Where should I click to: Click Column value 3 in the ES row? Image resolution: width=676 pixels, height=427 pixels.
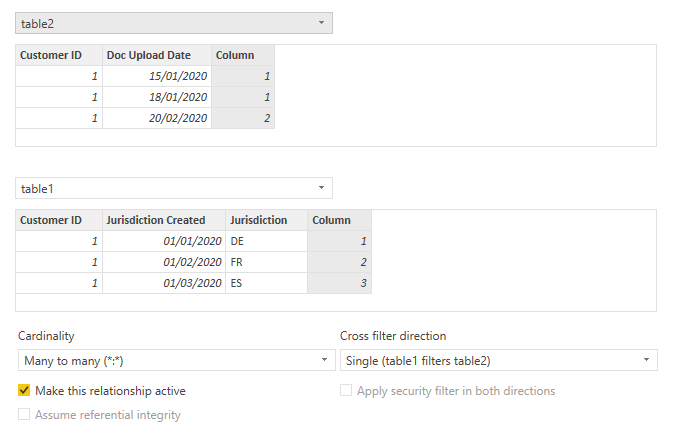(x=339, y=283)
